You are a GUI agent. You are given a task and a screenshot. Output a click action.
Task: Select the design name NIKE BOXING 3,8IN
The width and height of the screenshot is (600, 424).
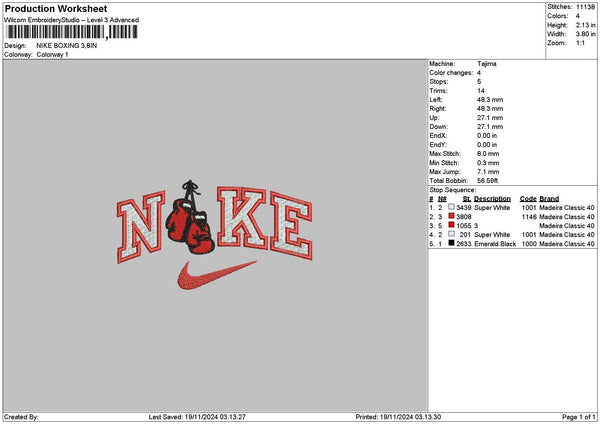click(x=67, y=46)
